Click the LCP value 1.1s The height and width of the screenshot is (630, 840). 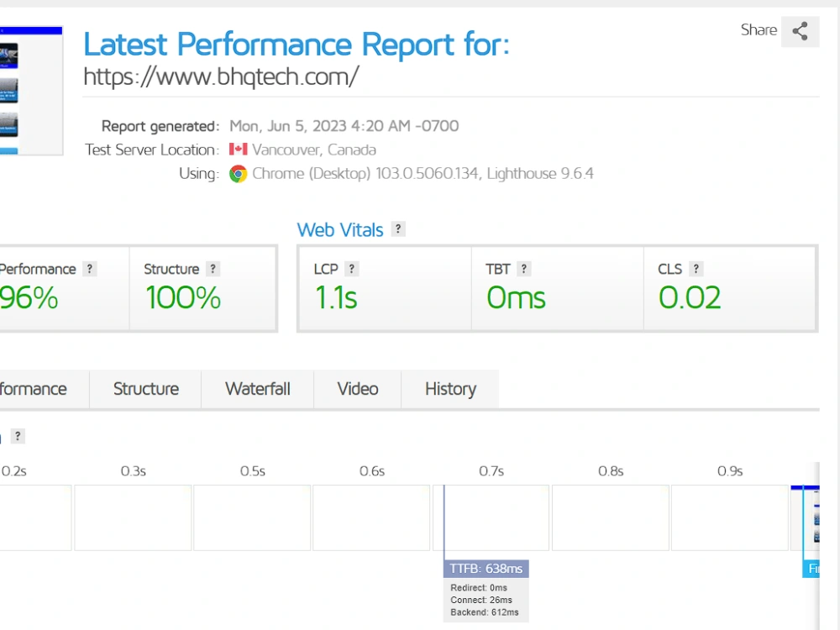point(336,298)
